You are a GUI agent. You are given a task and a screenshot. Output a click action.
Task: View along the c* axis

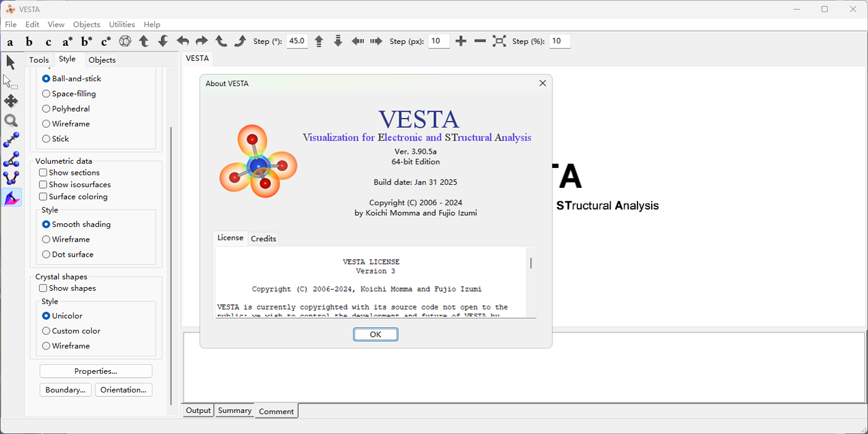106,42
